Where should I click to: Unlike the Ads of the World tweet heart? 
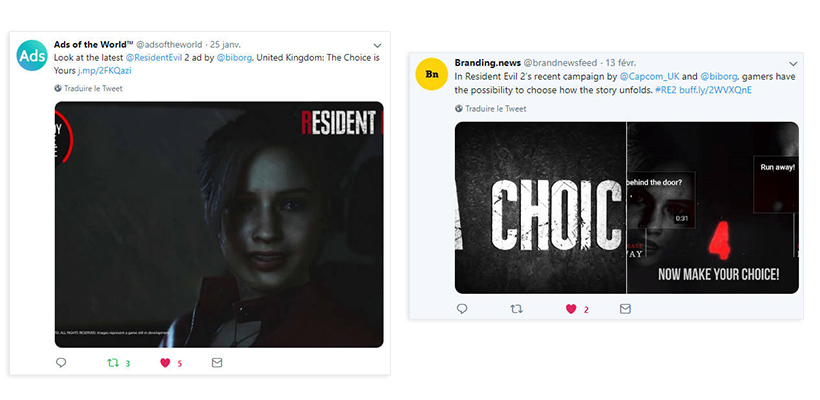pos(165,362)
